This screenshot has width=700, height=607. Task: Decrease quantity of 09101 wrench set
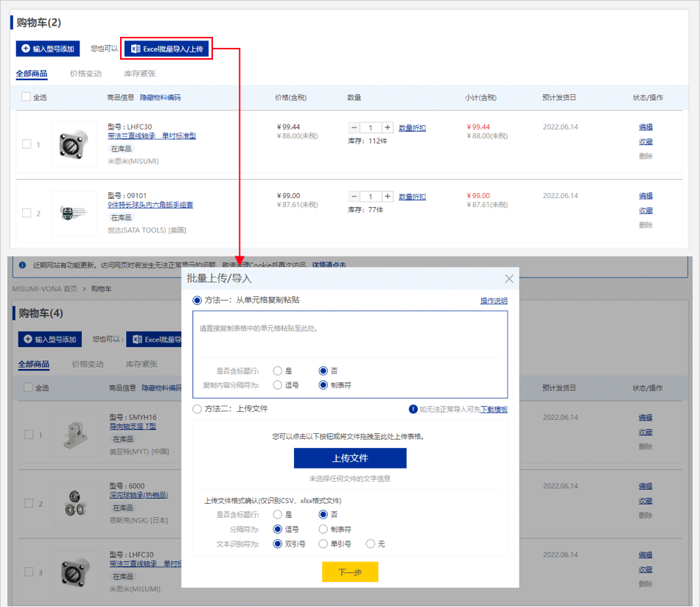click(354, 197)
